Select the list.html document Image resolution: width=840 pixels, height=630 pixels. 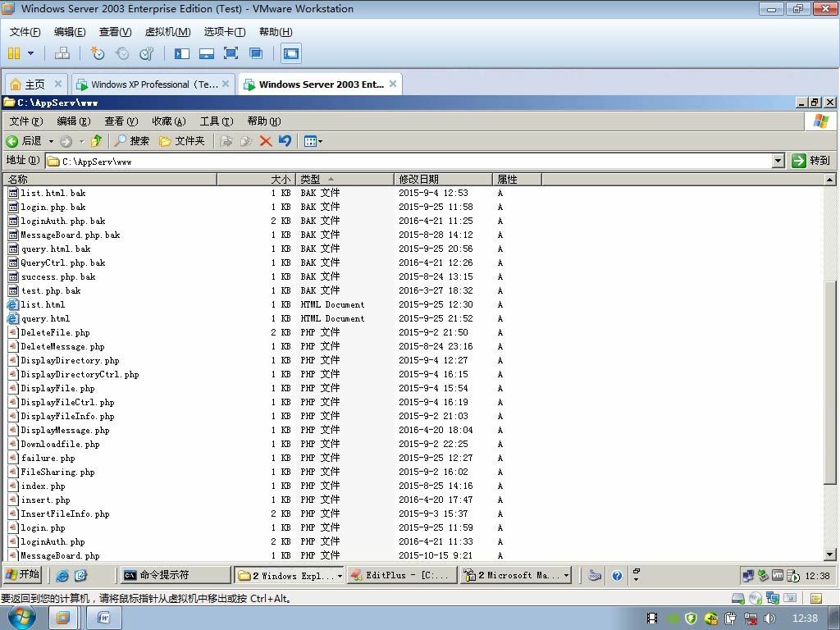[43, 304]
